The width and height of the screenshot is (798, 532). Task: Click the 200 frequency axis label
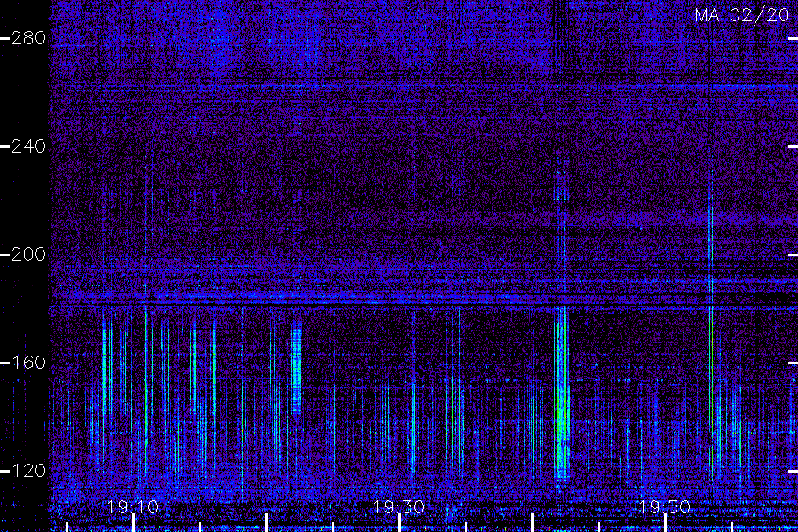pyautogui.click(x=28, y=254)
